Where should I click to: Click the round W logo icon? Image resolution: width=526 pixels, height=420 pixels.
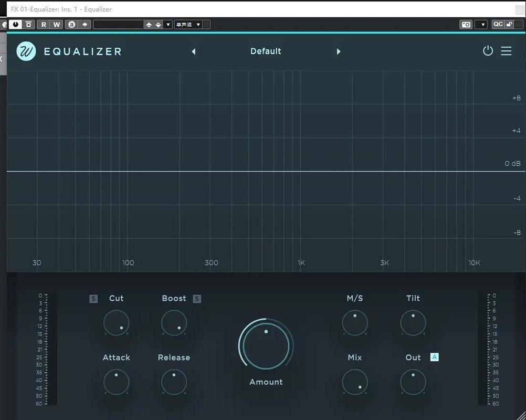pos(26,51)
